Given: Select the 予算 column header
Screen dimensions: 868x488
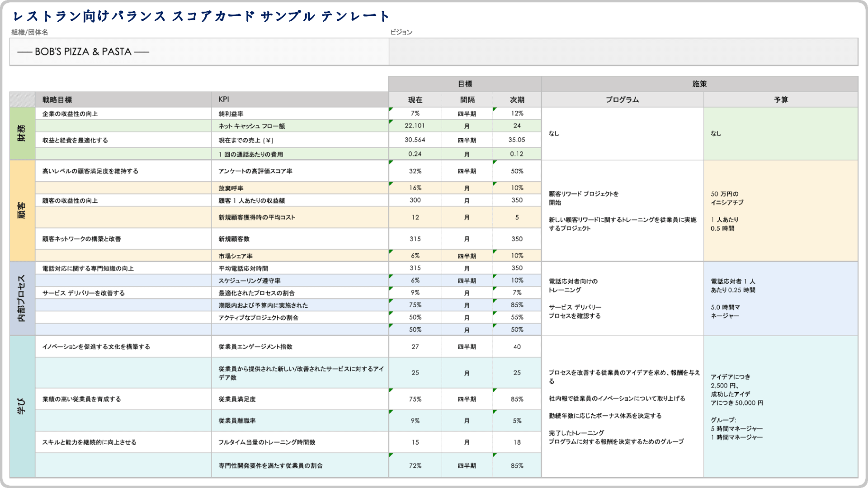Looking at the screenshot, I should [x=781, y=99].
